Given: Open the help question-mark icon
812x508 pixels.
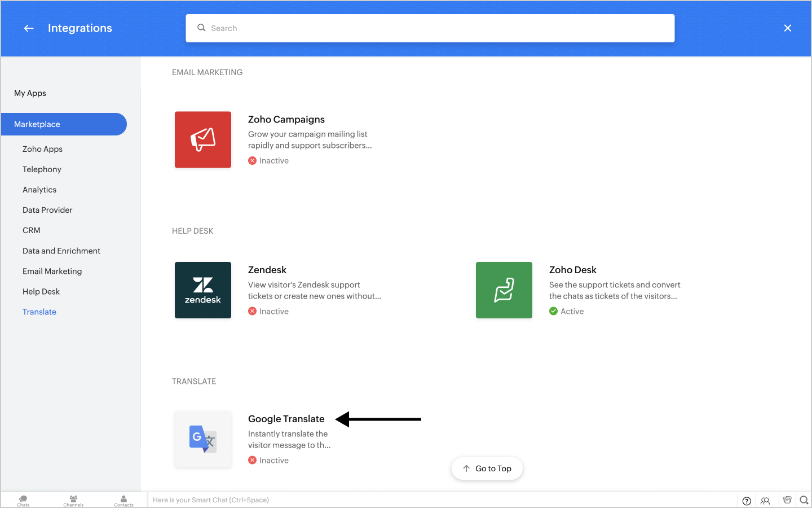Looking at the screenshot, I should click(x=747, y=501).
